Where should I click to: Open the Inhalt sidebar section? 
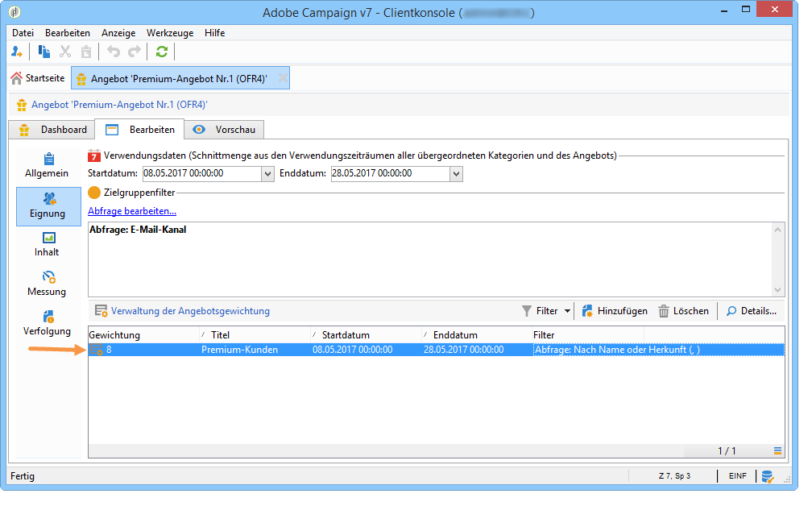47,245
